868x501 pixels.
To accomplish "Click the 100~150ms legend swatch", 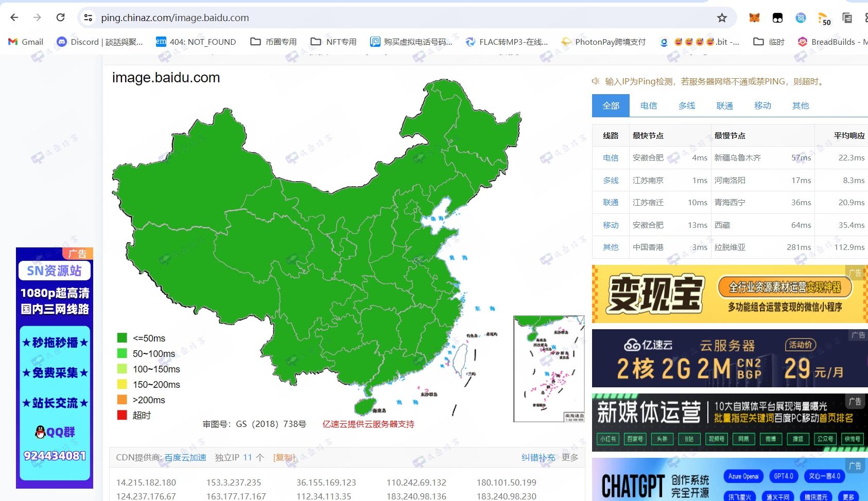I will point(122,369).
